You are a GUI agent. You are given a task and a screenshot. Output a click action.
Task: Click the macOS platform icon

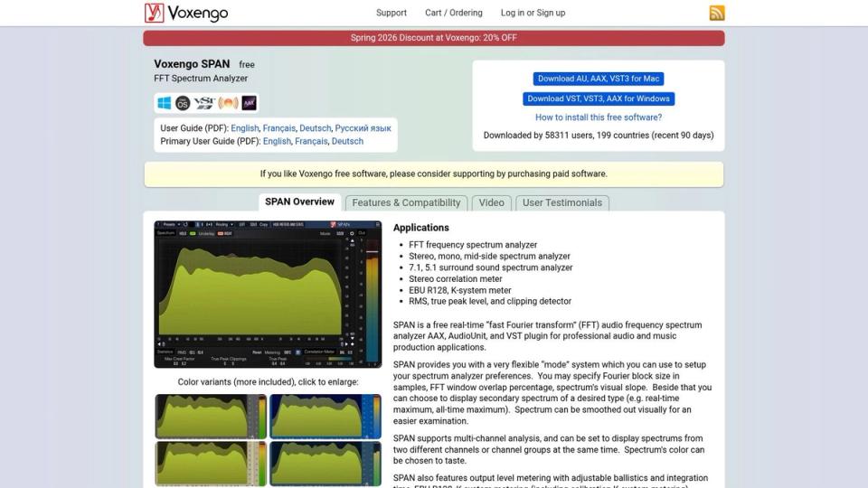tap(183, 103)
